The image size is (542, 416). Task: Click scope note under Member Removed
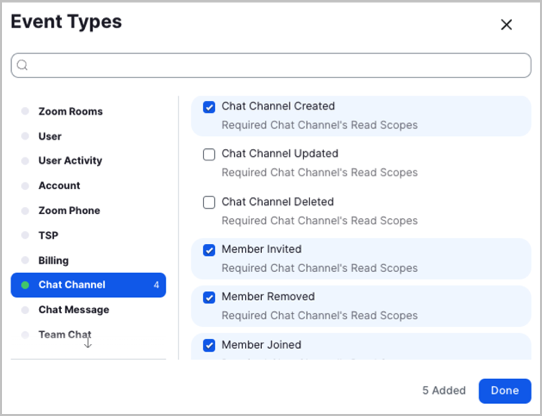tap(319, 316)
